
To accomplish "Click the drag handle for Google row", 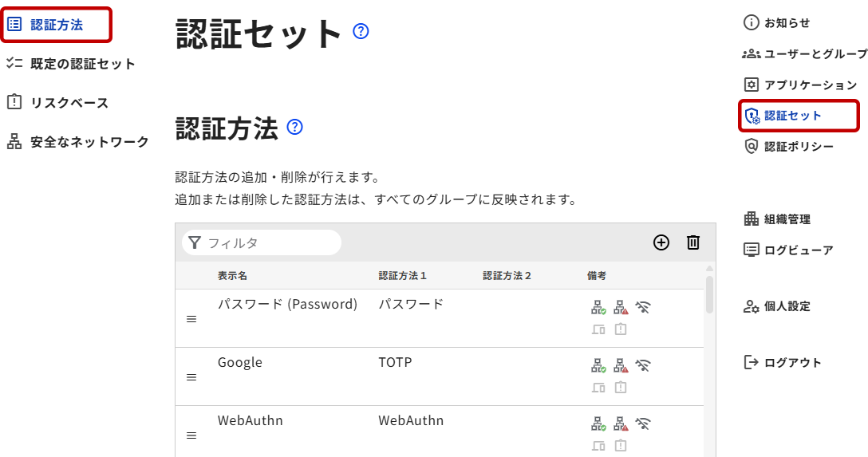I will (191, 377).
